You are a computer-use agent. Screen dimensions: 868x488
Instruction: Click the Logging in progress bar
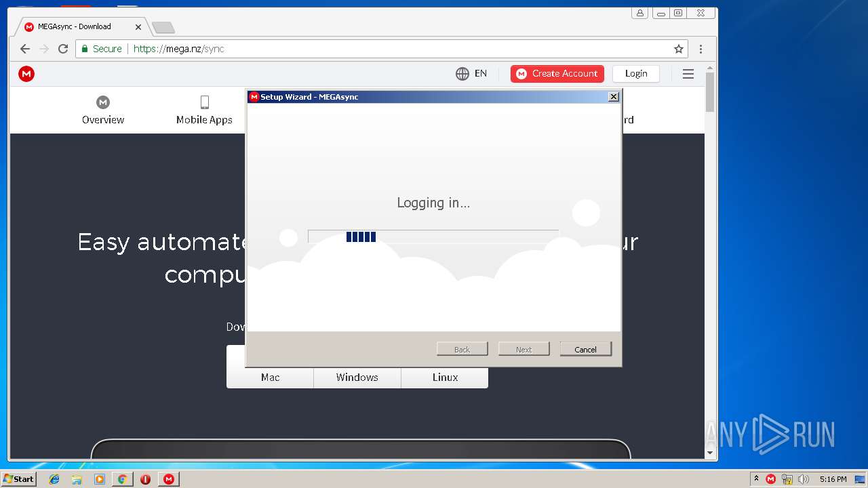(433, 237)
